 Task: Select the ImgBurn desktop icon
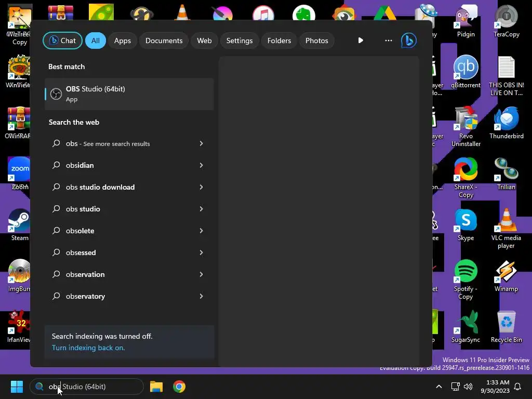19,275
